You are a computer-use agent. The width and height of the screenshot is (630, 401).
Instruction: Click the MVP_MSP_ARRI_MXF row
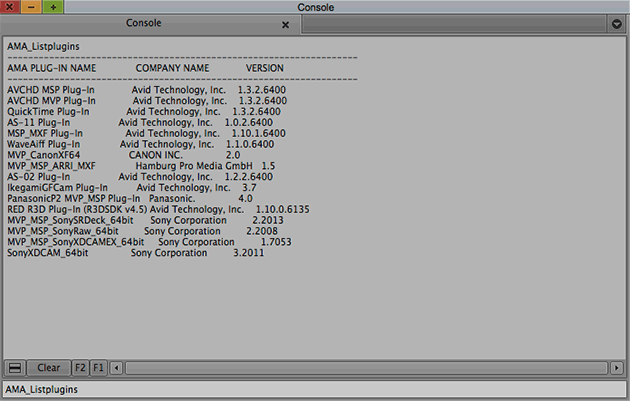(x=141, y=166)
